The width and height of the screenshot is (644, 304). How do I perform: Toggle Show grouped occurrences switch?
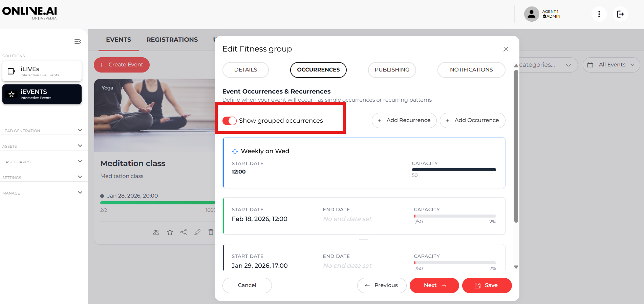(x=230, y=121)
